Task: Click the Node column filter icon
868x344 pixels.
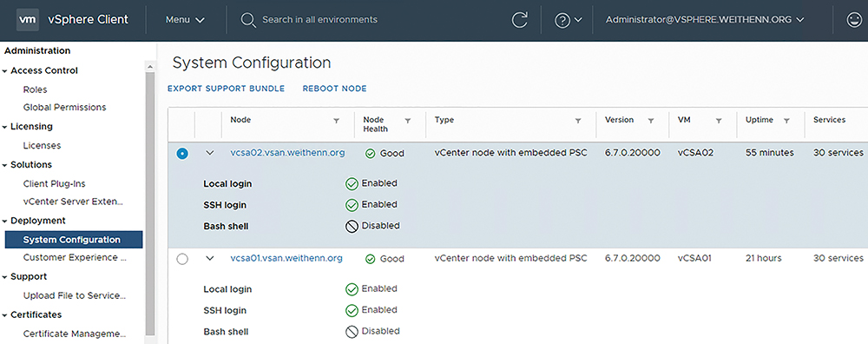Action: click(x=336, y=120)
